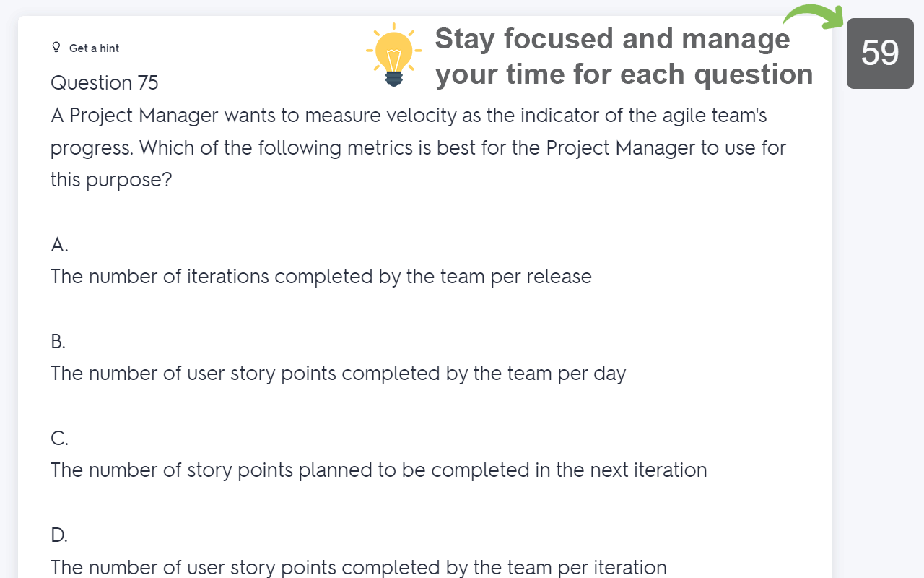Choose story points planned next iteration answer
The height and width of the screenshot is (578, 924).
(x=379, y=470)
